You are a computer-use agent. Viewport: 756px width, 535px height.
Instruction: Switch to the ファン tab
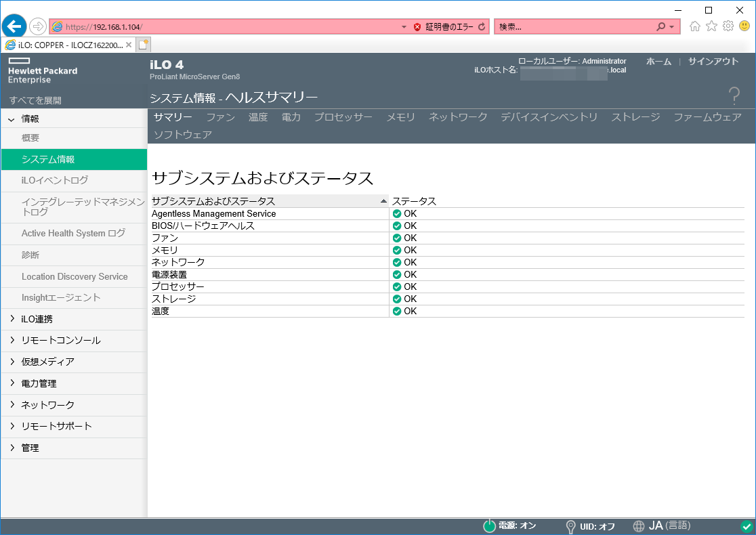(x=220, y=117)
